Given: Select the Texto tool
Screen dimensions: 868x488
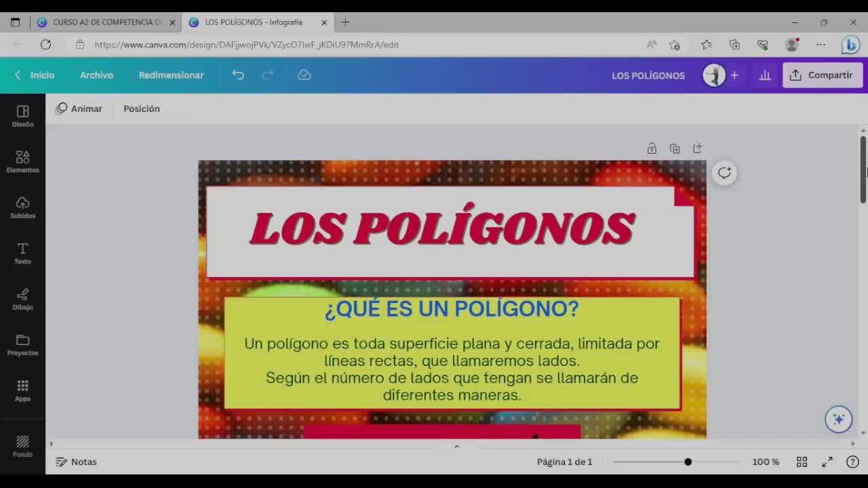Looking at the screenshot, I should [x=22, y=253].
